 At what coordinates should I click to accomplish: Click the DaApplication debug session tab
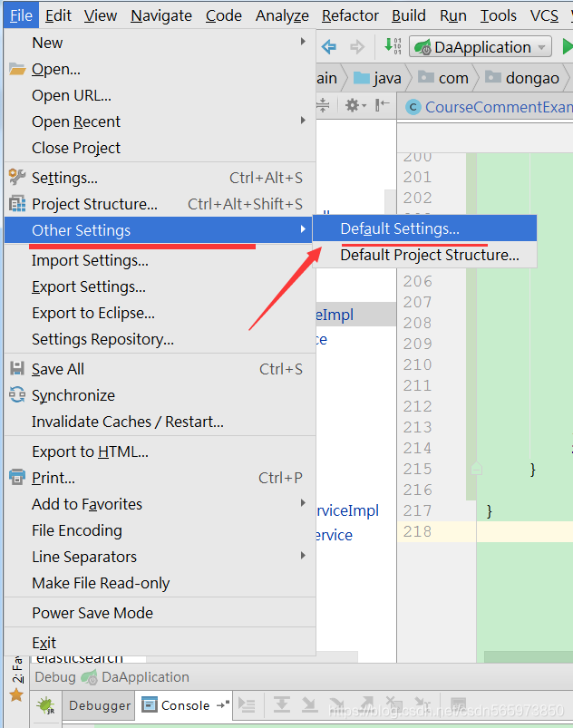point(135,677)
